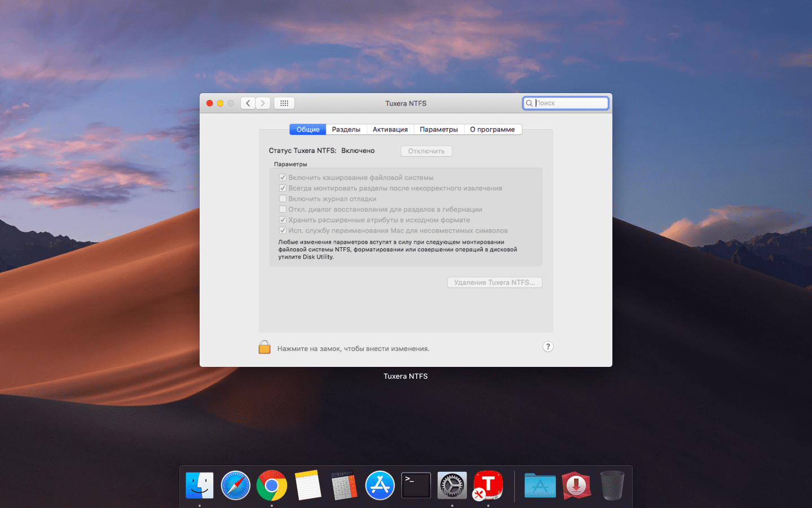812x508 pixels.
Task: Switch to the Разделы tab
Action: click(x=346, y=129)
